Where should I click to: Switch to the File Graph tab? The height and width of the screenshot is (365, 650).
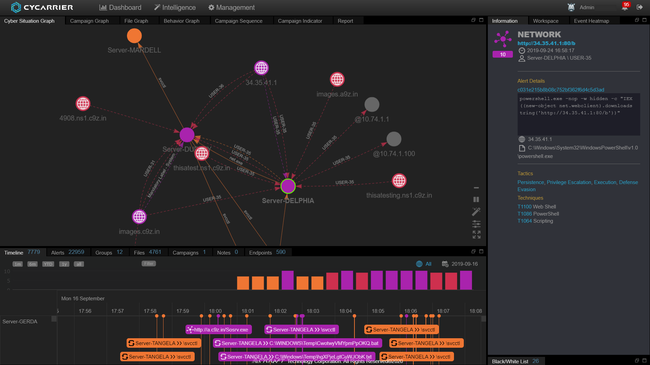tap(136, 21)
